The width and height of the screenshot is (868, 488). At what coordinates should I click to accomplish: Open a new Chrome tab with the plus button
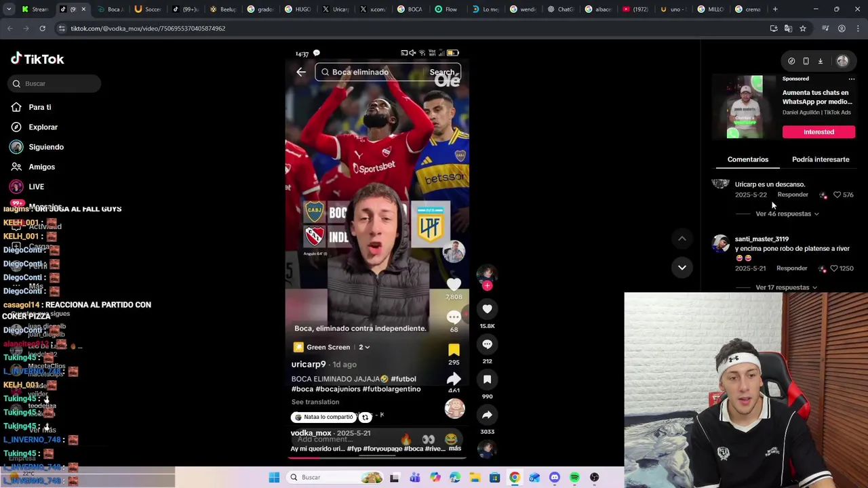(x=775, y=9)
